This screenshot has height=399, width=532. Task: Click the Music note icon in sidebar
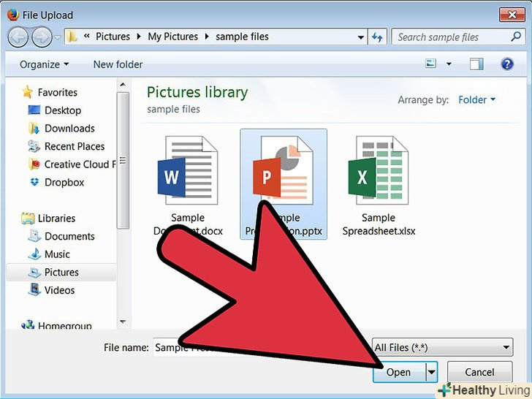[x=34, y=254]
